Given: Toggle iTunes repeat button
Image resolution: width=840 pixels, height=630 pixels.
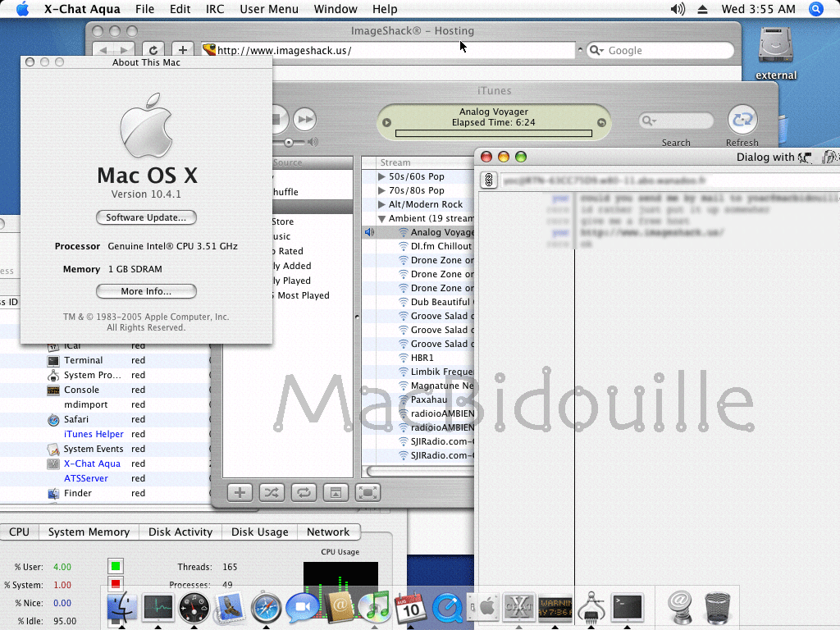Looking at the screenshot, I should [304, 492].
